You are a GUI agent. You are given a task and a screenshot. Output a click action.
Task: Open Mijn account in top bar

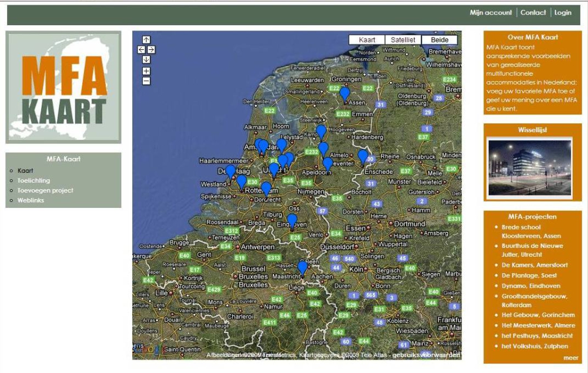491,13
